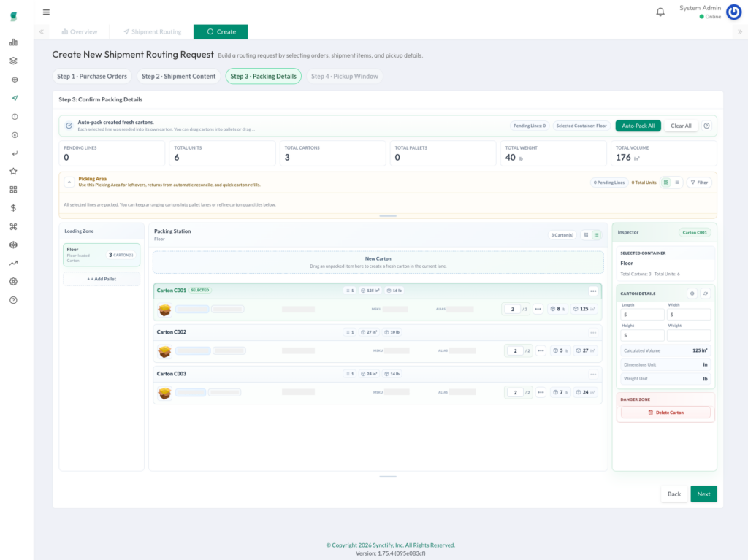Screen dimensions: 748x560
Task: Switch to the Shipment Routing tab
Action: click(152, 32)
